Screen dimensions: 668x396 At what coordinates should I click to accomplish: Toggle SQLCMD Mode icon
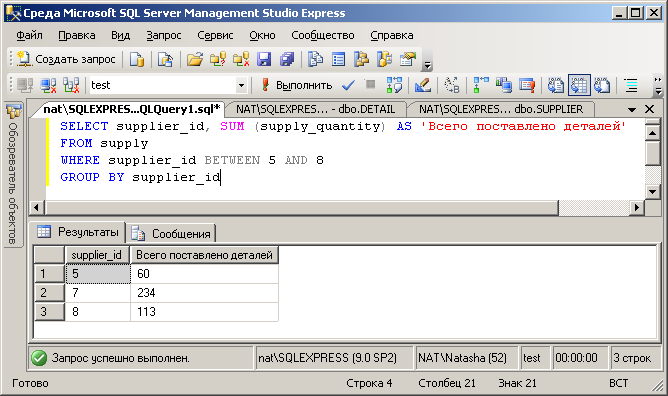click(527, 85)
